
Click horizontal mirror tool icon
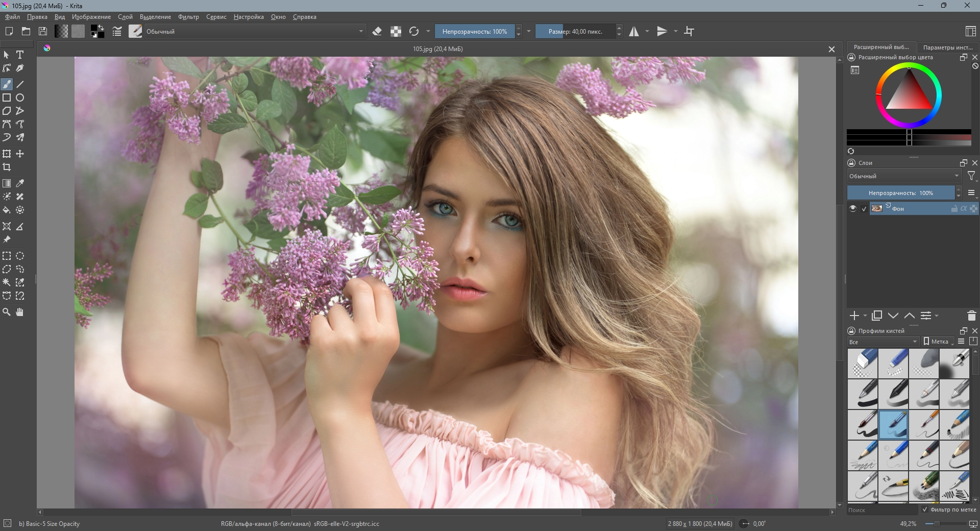(x=633, y=32)
